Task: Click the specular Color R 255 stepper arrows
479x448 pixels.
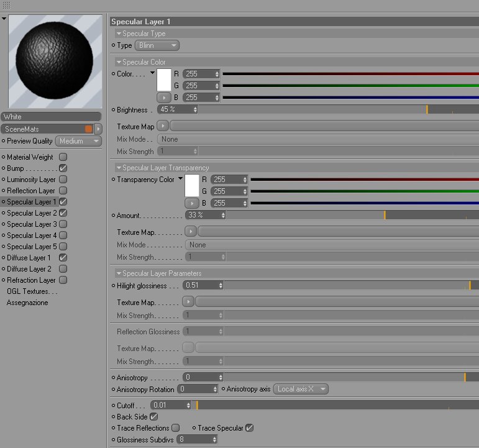Action: coord(217,74)
